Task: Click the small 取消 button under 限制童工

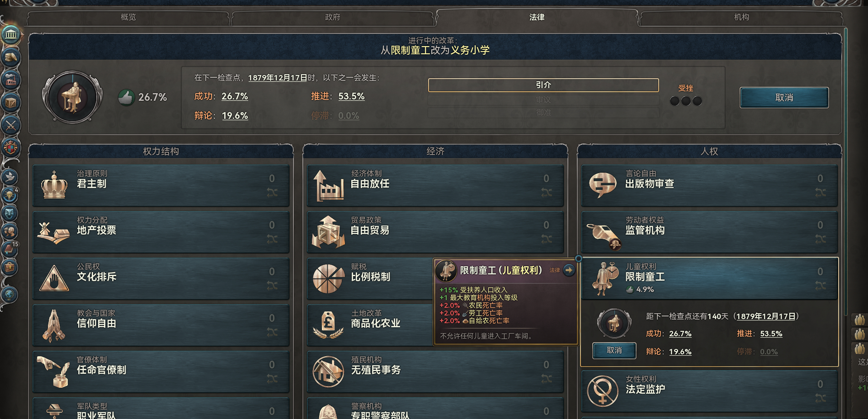Action: tap(614, 350)
